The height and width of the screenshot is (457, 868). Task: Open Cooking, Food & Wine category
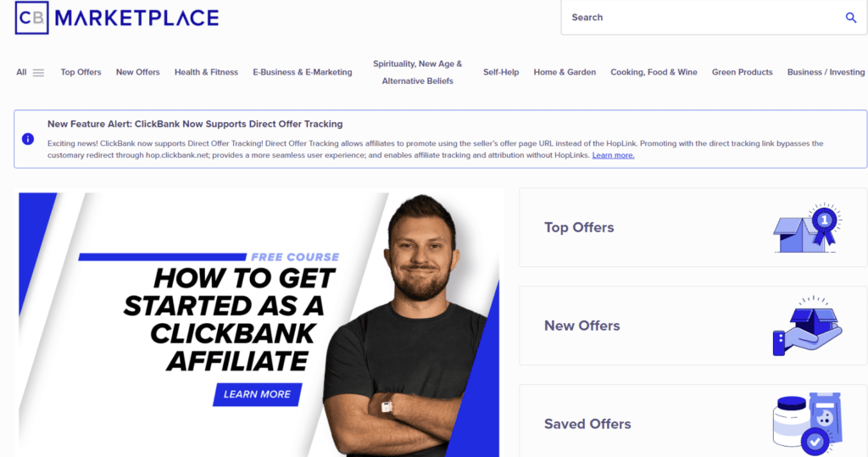coord(654,72)
